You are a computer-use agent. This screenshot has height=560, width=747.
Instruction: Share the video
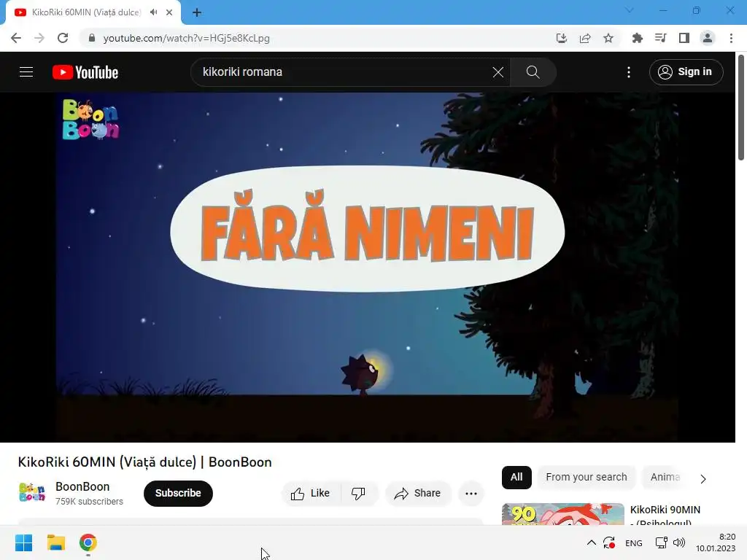[x=417, y=494]
